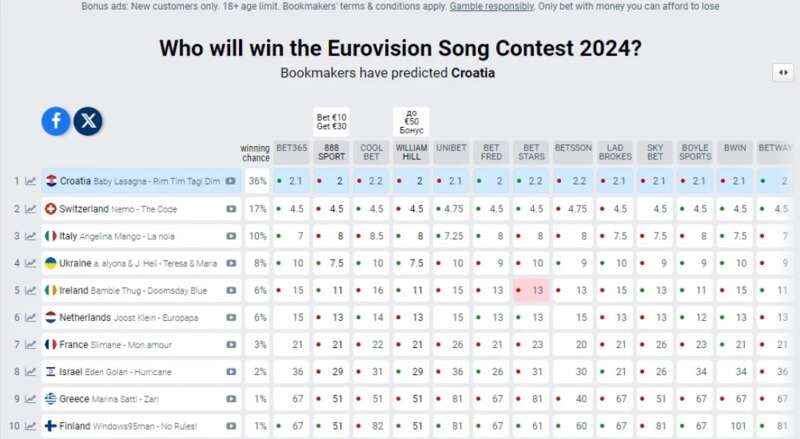Select Ireland's highlighted BetStars odds 13

[x=532, y=290]
